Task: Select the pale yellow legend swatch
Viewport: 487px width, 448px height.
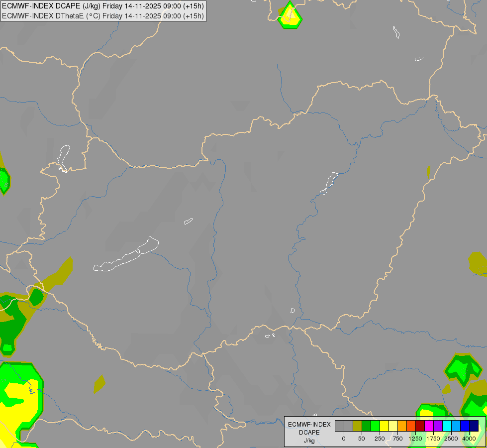Action: click(x=393, y=426)
